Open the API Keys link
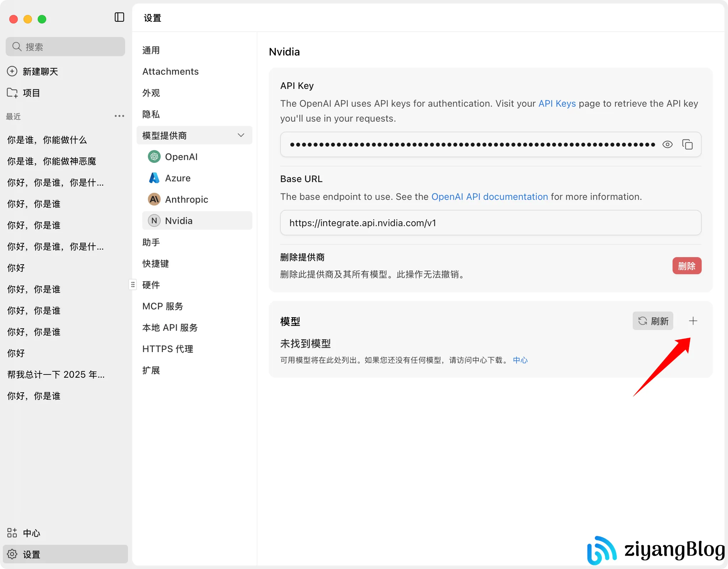Screen dimensions: 728x569 [557, 103]
